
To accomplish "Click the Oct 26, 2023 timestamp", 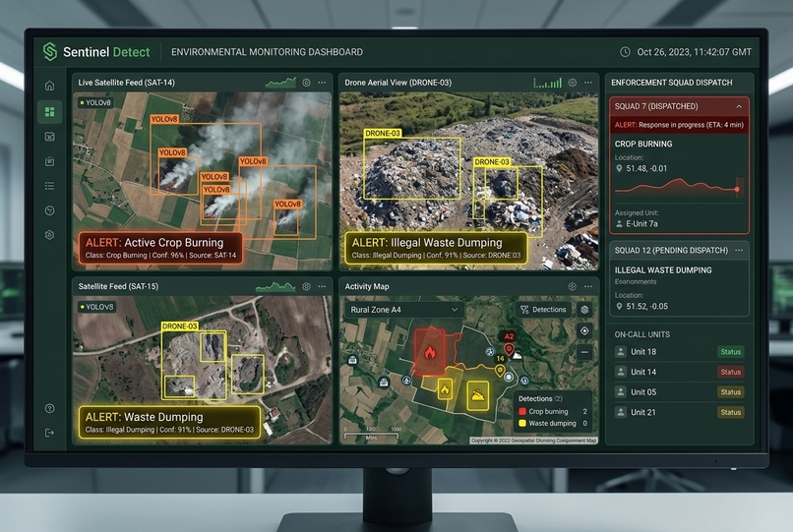I will pyautogui.click(x=694, y=51).
